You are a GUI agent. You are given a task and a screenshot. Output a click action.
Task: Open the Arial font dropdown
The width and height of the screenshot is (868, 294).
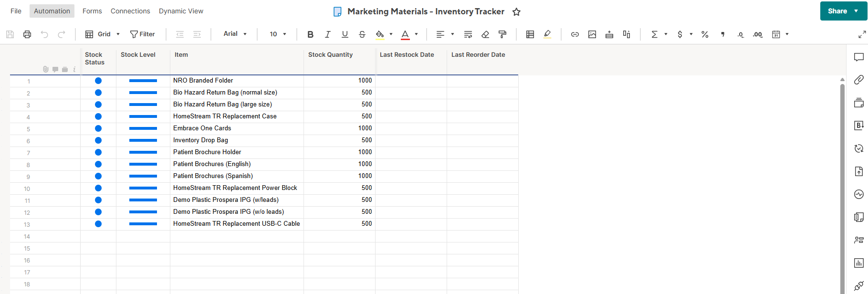point(235,34)
